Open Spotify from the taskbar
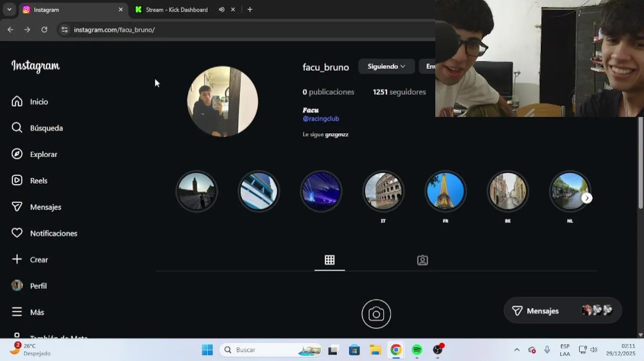 pyautogui.click(x=417, y=349)
